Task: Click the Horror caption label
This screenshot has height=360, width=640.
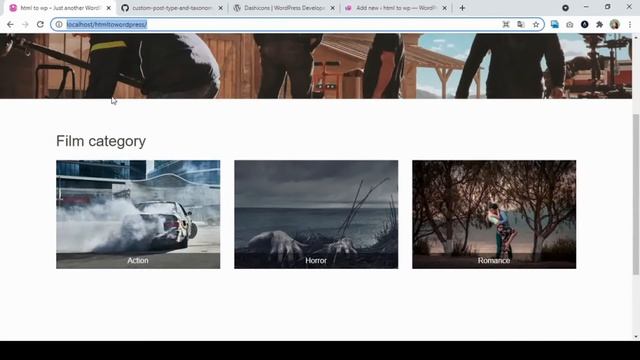Action: [316, 260]
